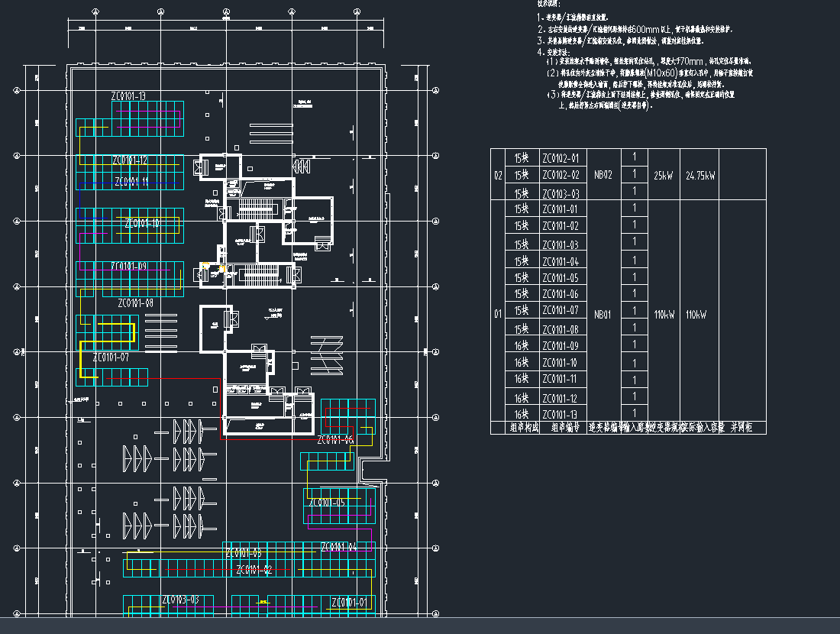Click the NB01 inverter cell in table

click(603, 314)
